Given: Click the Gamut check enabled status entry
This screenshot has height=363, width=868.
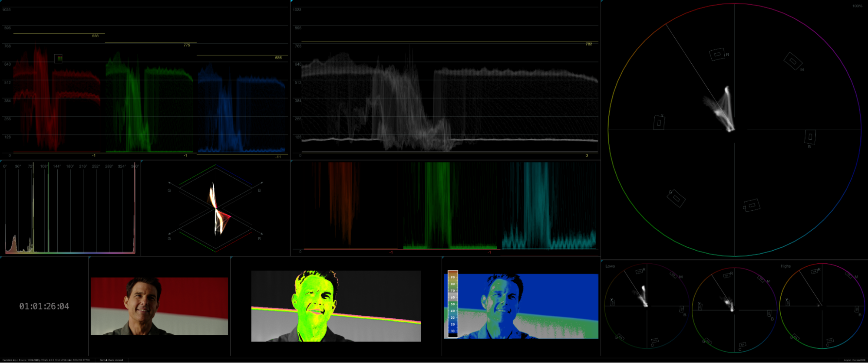Looking at the screenshot, I should point(111,360).
